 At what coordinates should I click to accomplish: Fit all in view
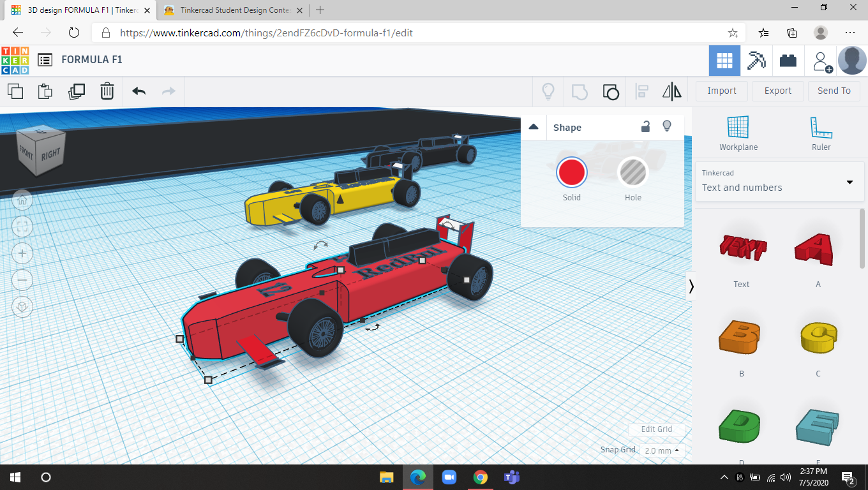tap(22, 226)
